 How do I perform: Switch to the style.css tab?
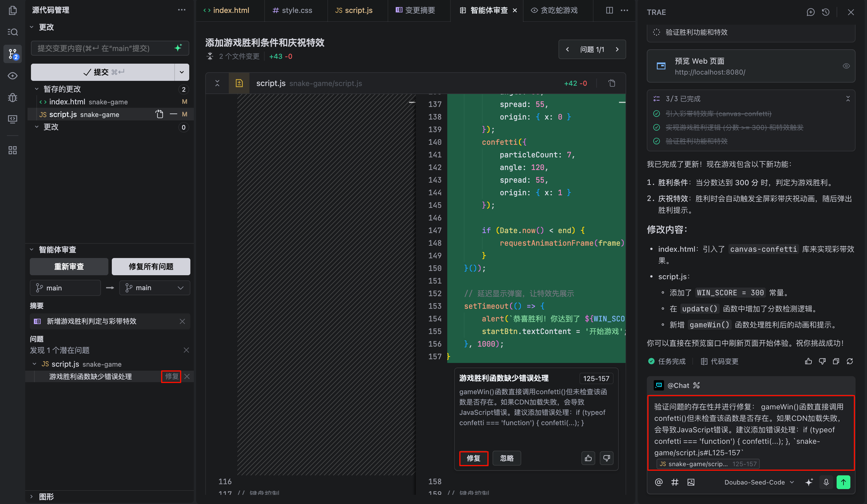pyautogui.click(x=292, y=10)
